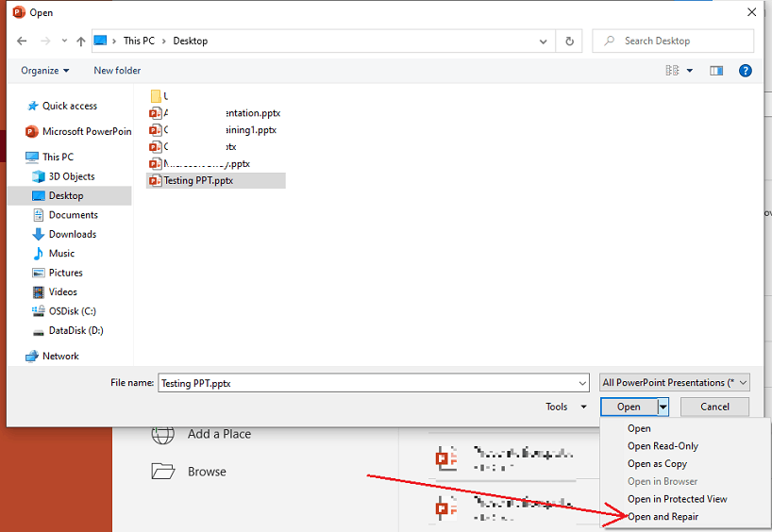
Task: Choose Open from the dropdown menu
Action: 639,428
